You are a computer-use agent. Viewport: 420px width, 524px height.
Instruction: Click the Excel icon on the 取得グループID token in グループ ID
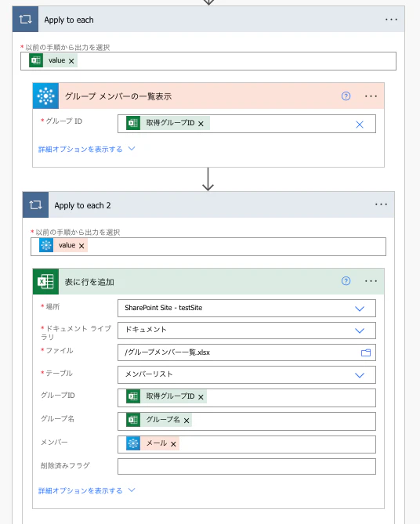click(x=133, y=123)
